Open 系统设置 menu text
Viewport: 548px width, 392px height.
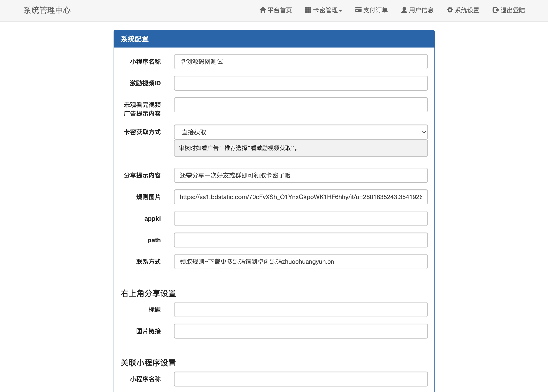tap(467, 10)
